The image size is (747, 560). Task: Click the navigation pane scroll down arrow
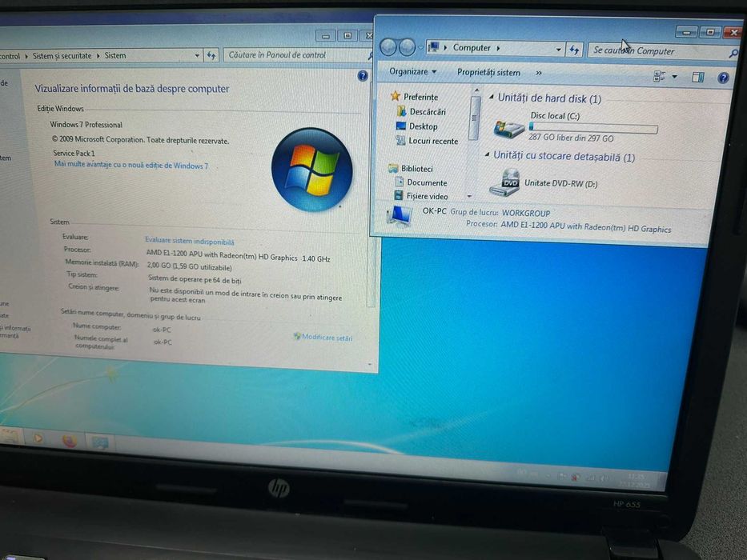click(x=469, y=196)
